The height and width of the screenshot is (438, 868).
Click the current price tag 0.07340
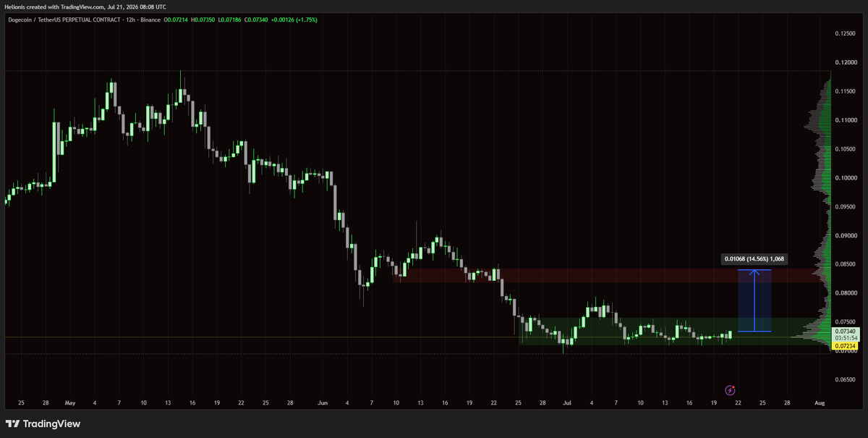[846, 331]
